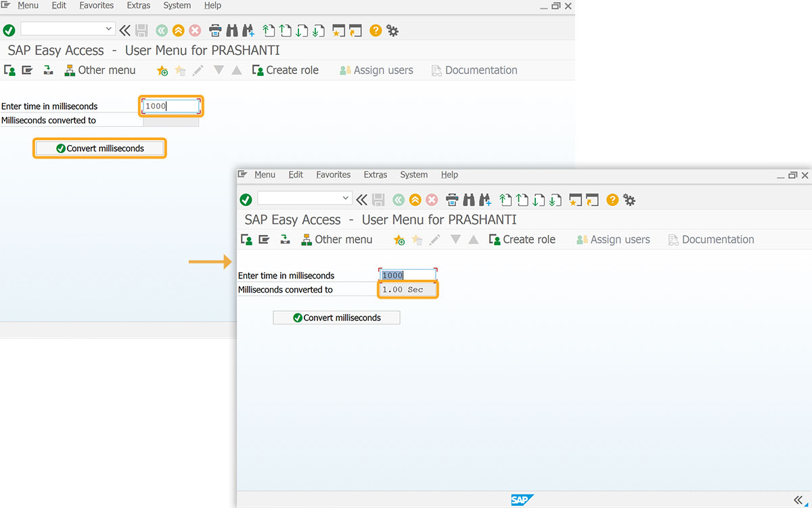Click SAP Business Workplace icon in the back window
This screenshot has height=508, width=812.
pos(47,70)
